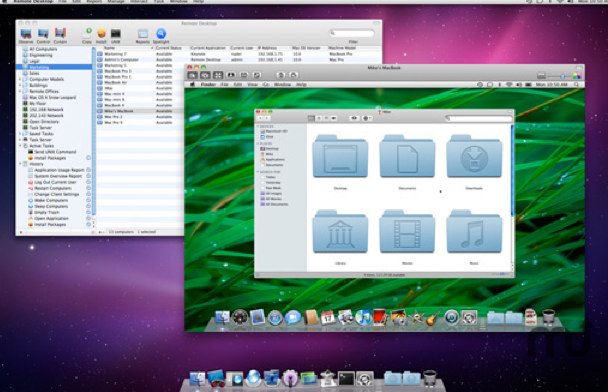Click the search field in remote Finder window
The image size is (608, 392).
(478, 118)
